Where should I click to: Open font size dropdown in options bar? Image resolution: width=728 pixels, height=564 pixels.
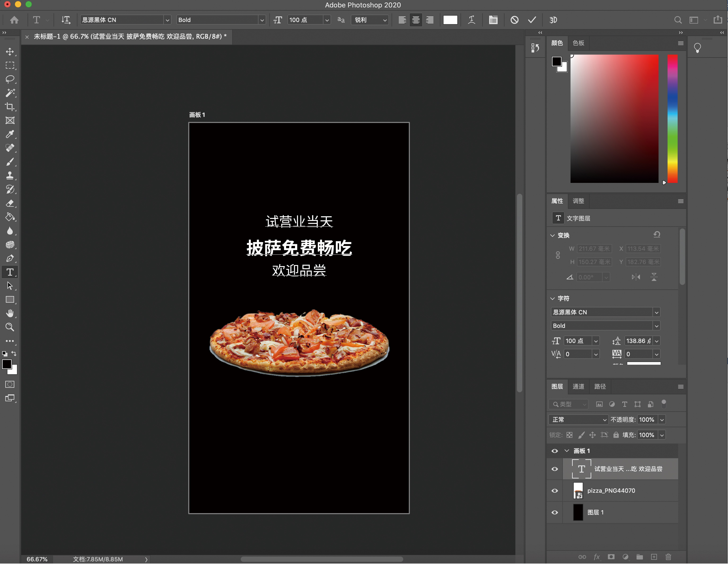click(327, 20)
